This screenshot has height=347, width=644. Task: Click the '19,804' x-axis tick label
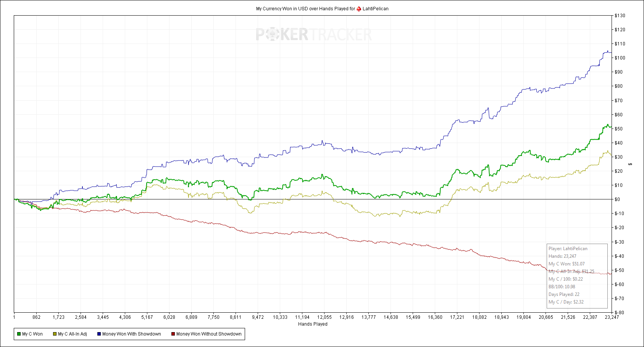point(523,317)
